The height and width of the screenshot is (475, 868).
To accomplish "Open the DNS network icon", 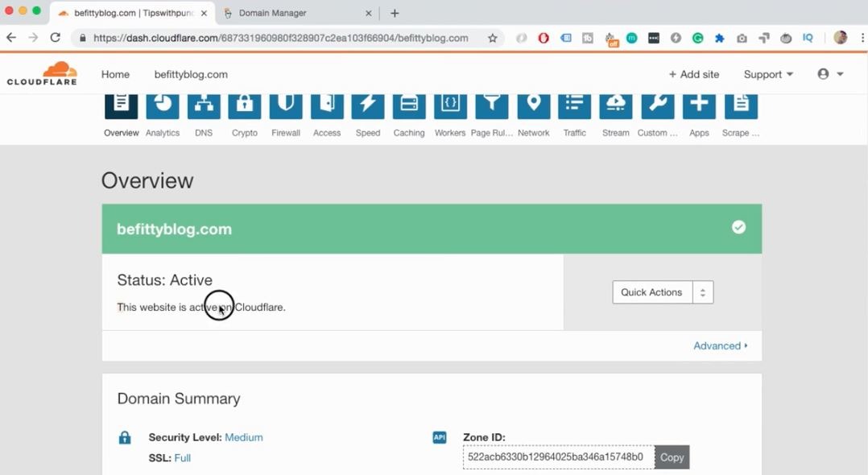I will tap(204, 106).
